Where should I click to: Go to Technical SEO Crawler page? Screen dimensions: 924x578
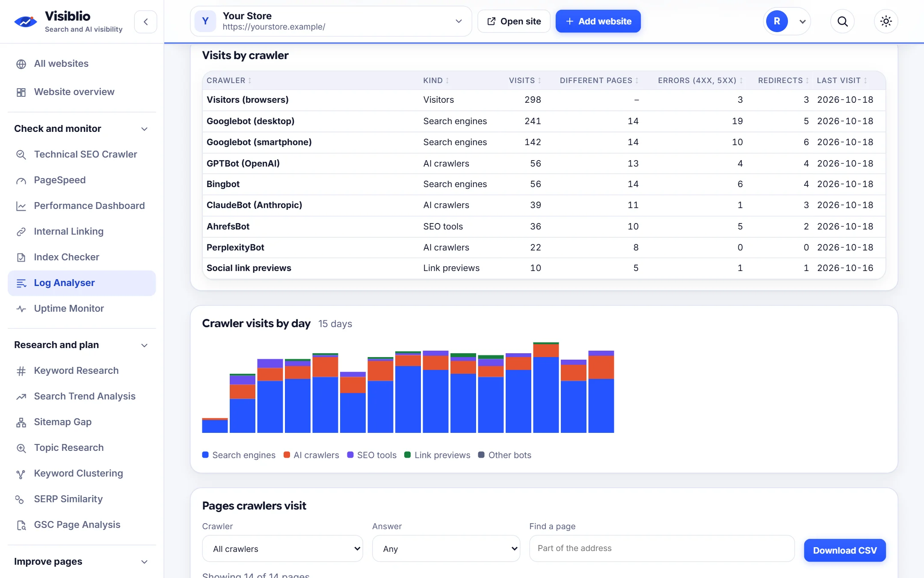tap(82, 155)
